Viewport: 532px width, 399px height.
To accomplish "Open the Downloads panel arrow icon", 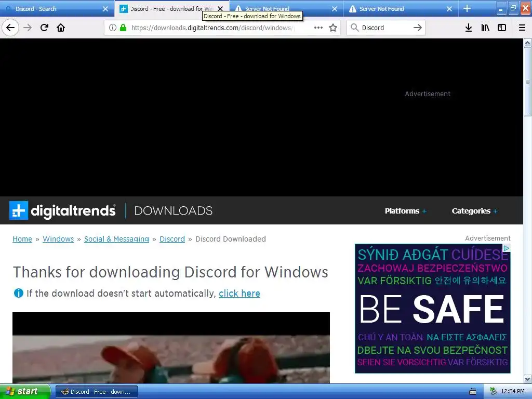I will [469, 28].
